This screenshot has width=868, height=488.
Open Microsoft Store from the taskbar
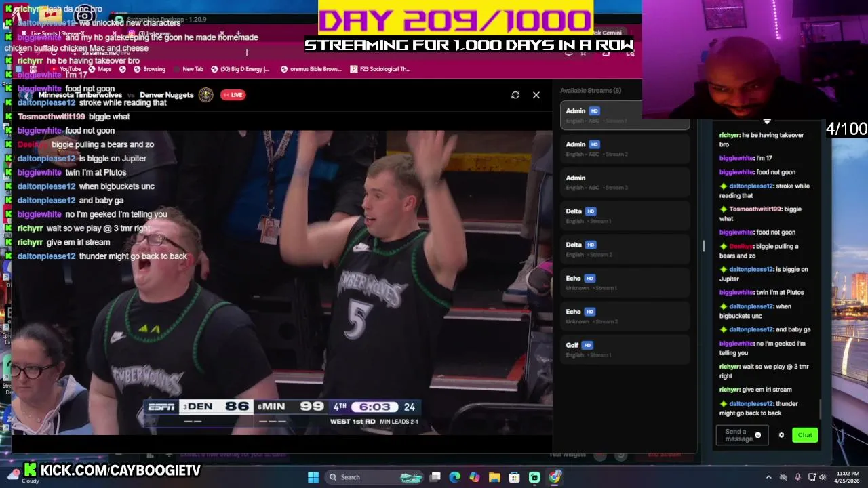[515, 477]
